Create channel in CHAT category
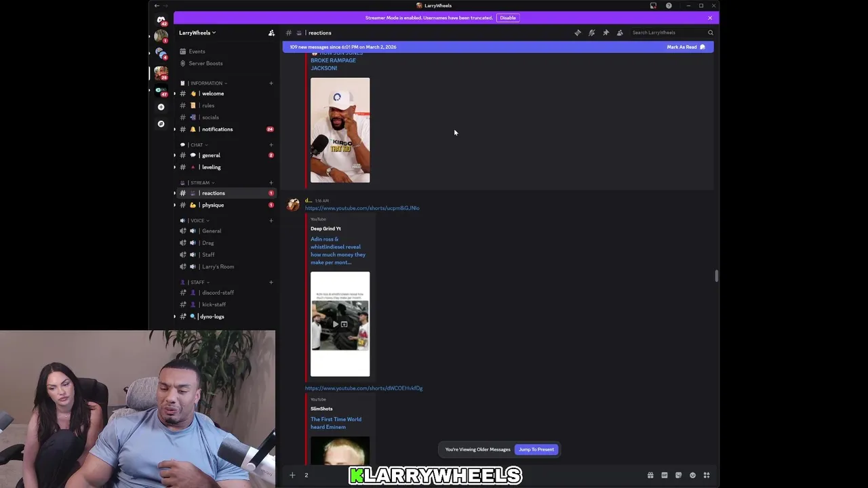The width and height of the screenshot is (868, 488). [x=271, y=144]
